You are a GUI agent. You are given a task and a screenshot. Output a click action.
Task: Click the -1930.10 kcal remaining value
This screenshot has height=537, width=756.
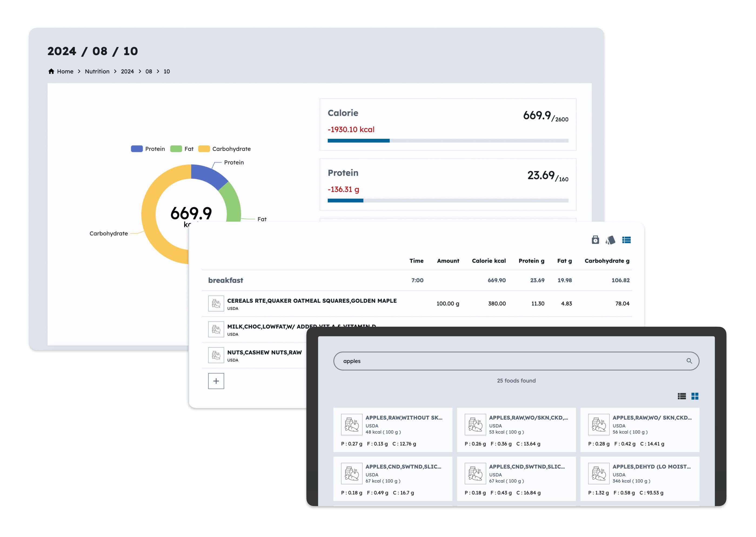click(351, 129)
